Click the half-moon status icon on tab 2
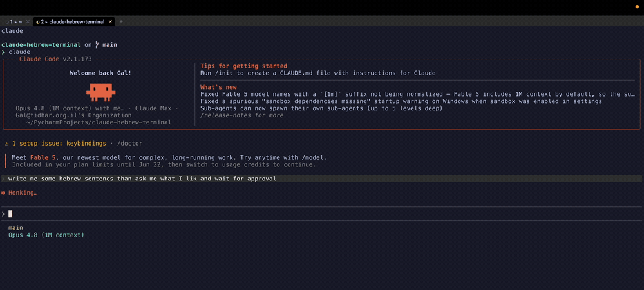Image resolution: width=644 pixels, height=290 pixels. (x=38, y=22)
